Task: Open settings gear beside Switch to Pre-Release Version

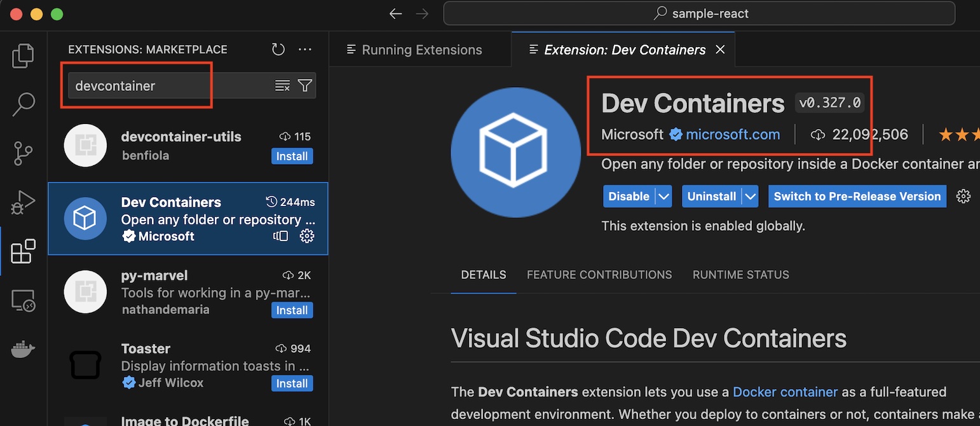Action: [963, 196]
